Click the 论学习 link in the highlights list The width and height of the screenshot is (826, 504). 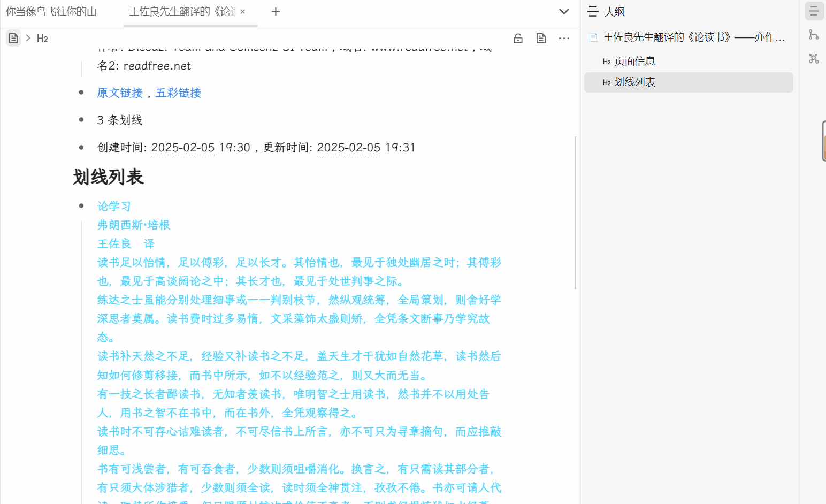(x=113, y=205)
